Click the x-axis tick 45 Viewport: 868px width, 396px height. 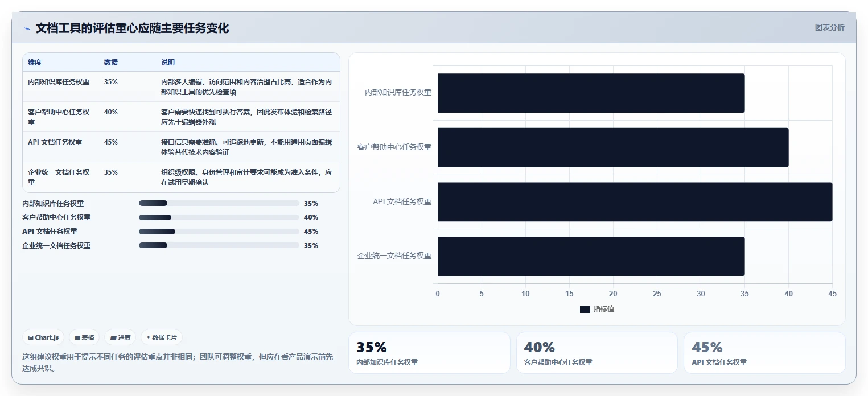click(x=832, y=294)
